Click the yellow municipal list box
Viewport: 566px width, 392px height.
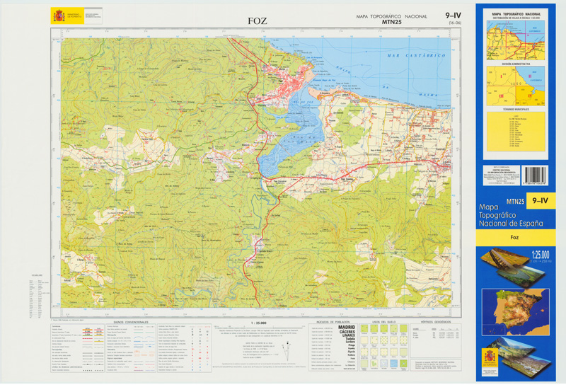coord(516,132)
